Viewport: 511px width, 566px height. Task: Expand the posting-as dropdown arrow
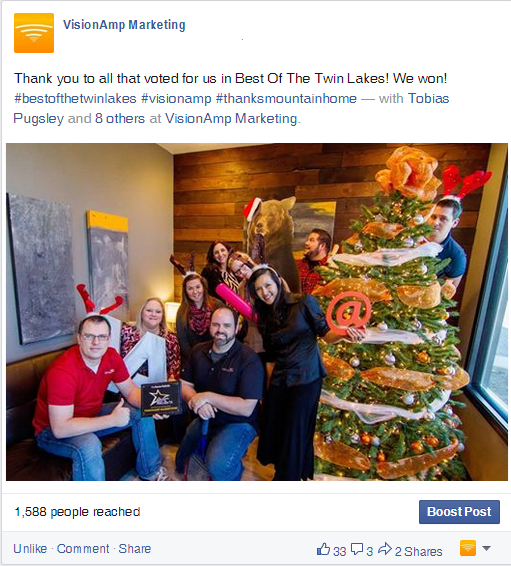point(486,548)
